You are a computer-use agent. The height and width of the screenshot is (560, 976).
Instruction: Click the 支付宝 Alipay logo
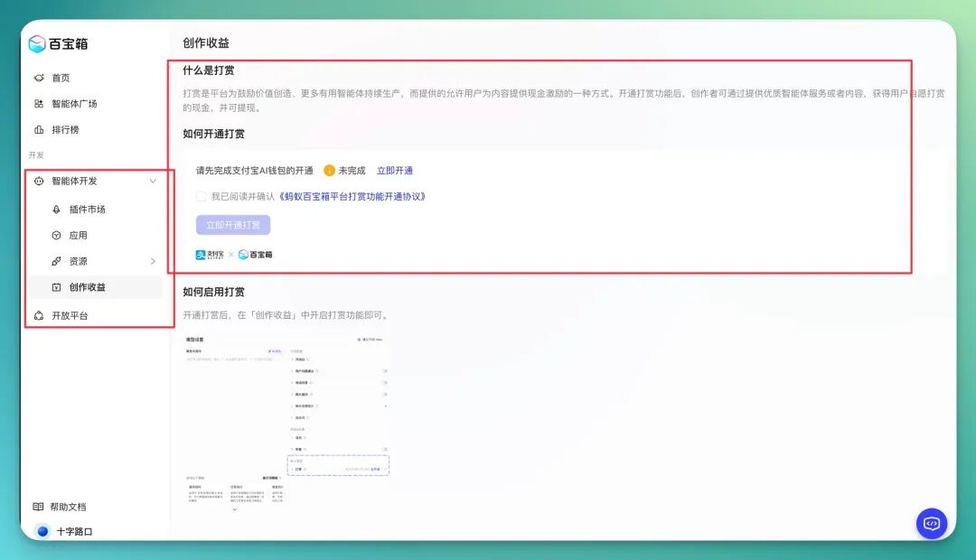pos(210,255)
